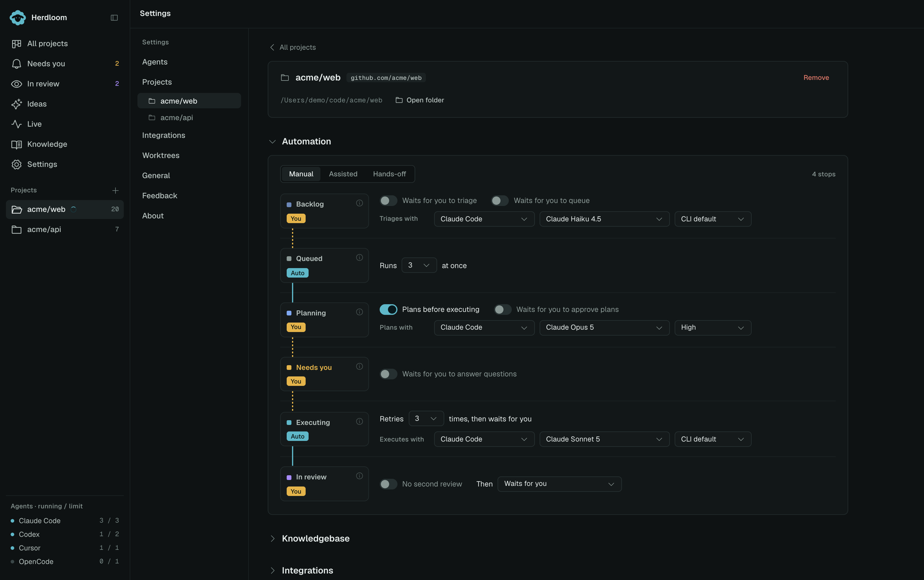Toggle Waits for you to approve plans
The width and height of the screenshot is (924, 580).
(503, 309)
